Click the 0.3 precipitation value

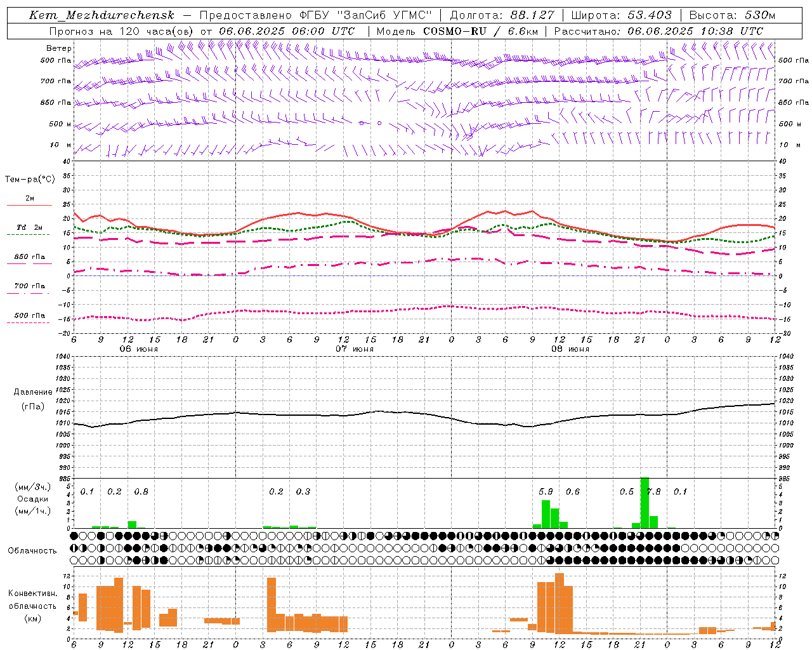(303, 491)
